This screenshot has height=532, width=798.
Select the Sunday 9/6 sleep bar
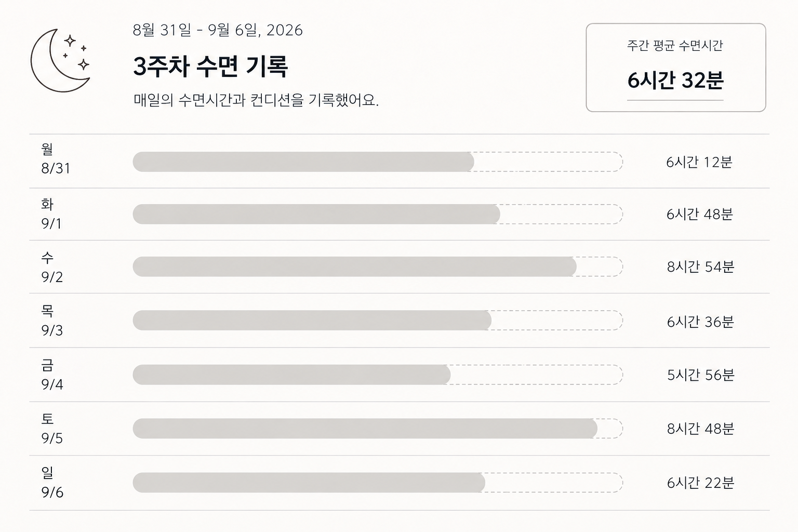pos(378,483)
